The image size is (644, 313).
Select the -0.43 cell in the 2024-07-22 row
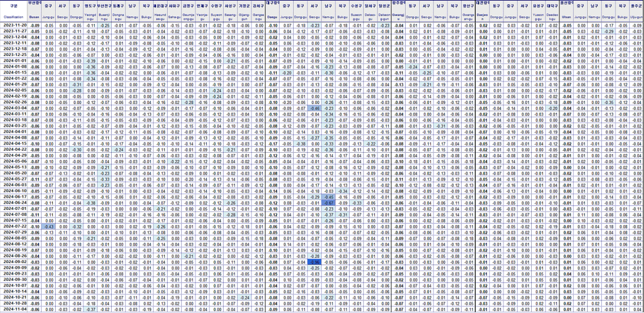click(x=48, y=226)
